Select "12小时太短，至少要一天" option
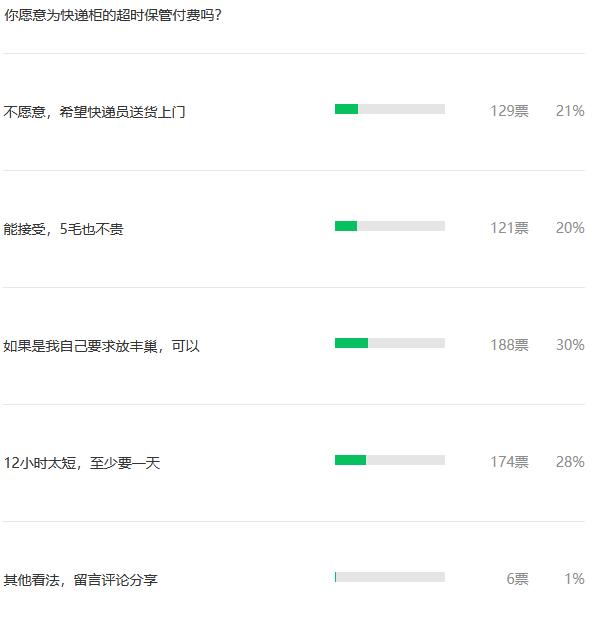 (82, 463)
